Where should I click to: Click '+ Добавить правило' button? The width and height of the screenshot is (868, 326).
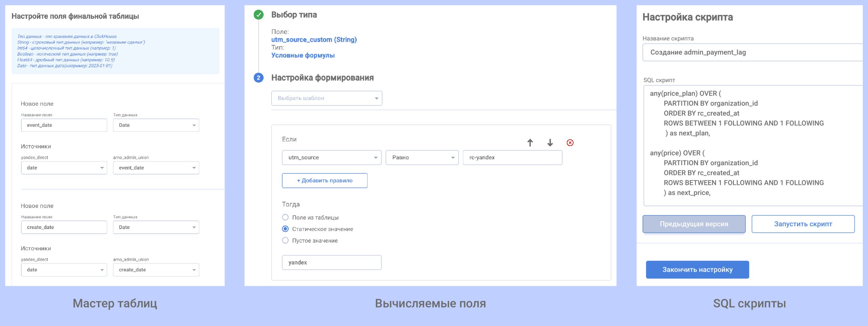click(324, 181)
